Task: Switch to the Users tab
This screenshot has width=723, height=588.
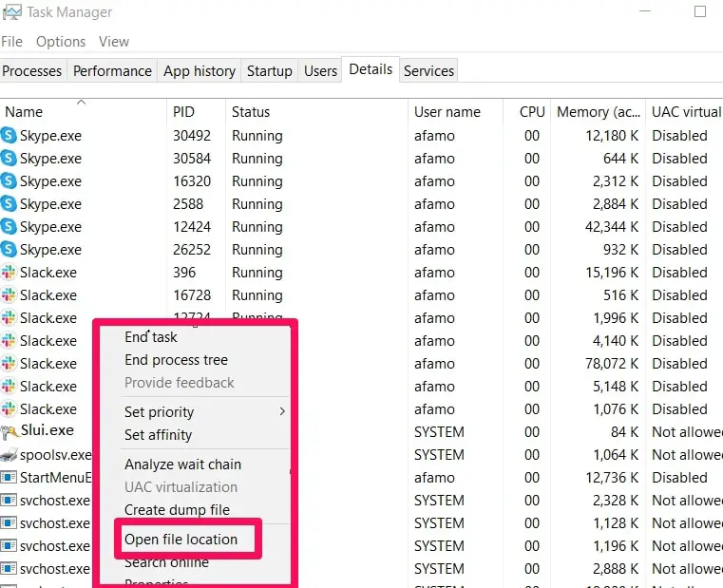Action: tap(320, 71)
